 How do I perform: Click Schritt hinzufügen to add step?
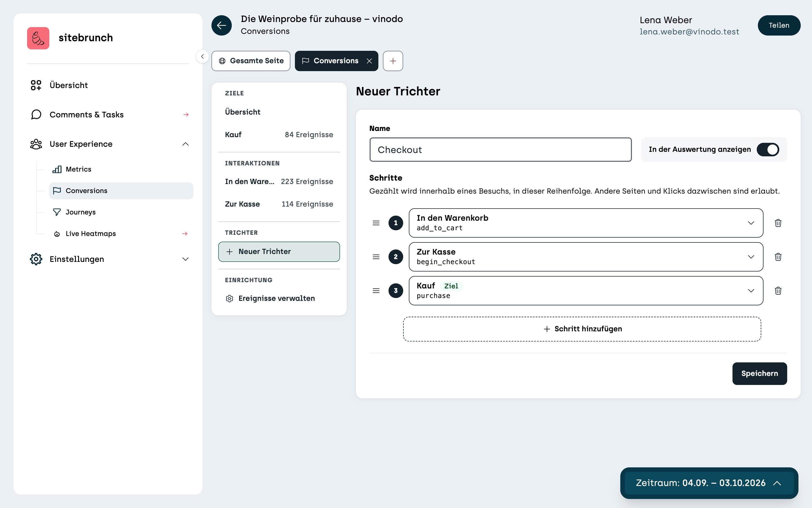582,329
